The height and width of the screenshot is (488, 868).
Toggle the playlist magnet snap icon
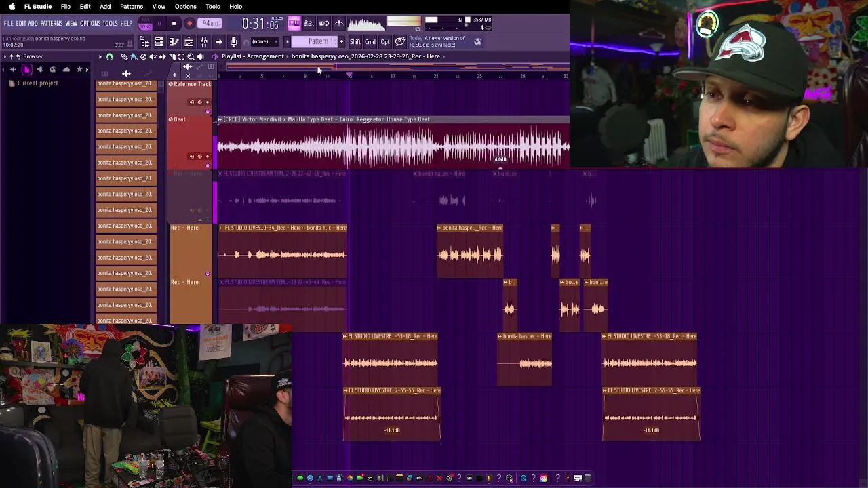click(x=109, y=57)
